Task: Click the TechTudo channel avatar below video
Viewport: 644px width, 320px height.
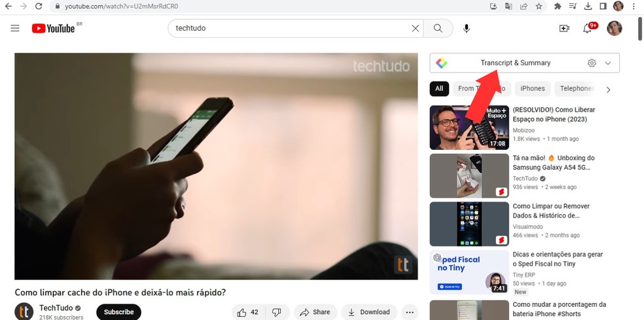Action: pos(24,311)
